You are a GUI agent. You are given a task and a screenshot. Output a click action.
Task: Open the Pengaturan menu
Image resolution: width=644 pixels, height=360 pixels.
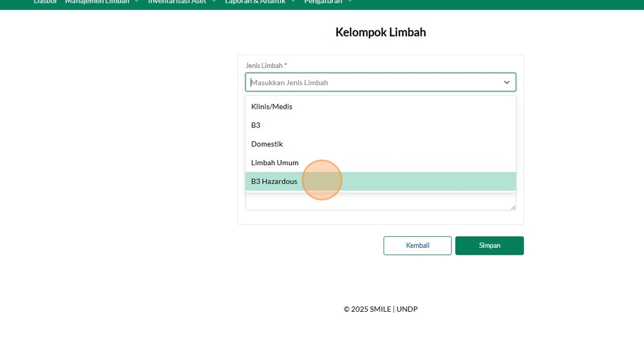point(328,2)
